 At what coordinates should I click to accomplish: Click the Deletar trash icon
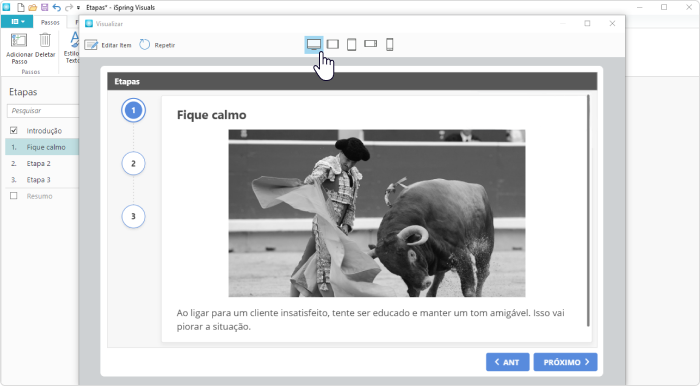(45, 41)
